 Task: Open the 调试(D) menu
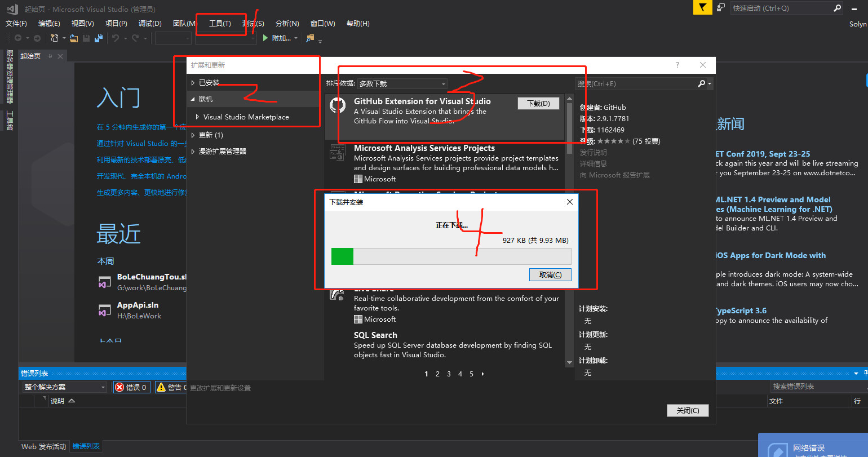tap(150, 24)
